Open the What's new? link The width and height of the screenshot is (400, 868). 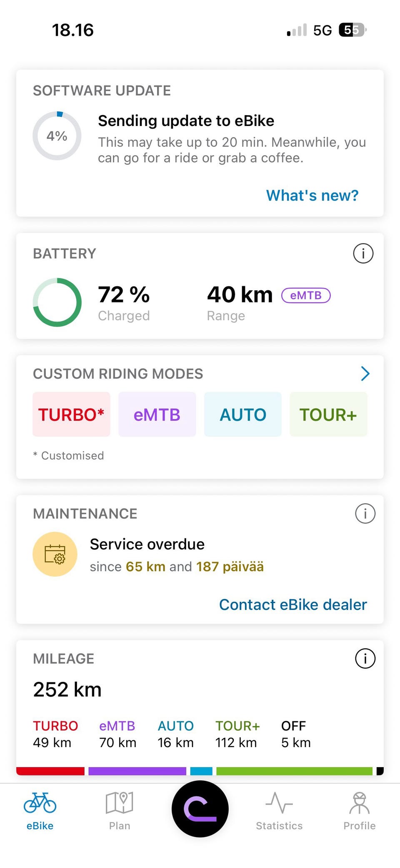pos(312,195)
